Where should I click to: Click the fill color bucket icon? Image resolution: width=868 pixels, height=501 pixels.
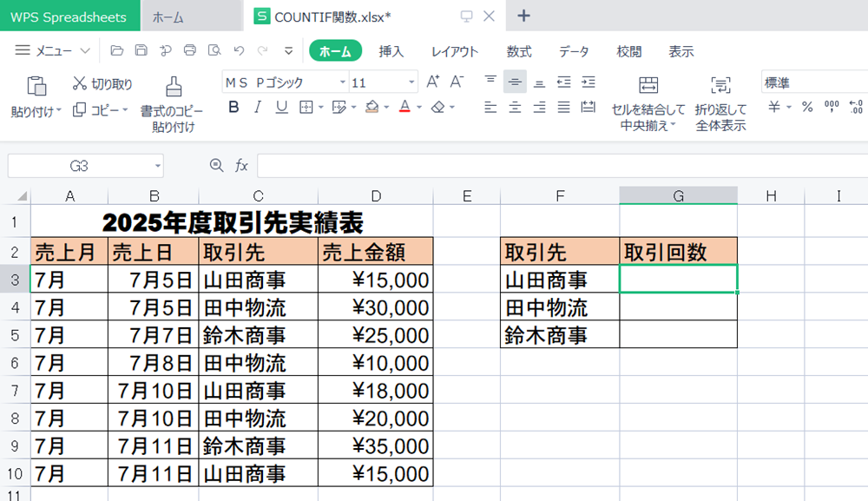(372, 107)
